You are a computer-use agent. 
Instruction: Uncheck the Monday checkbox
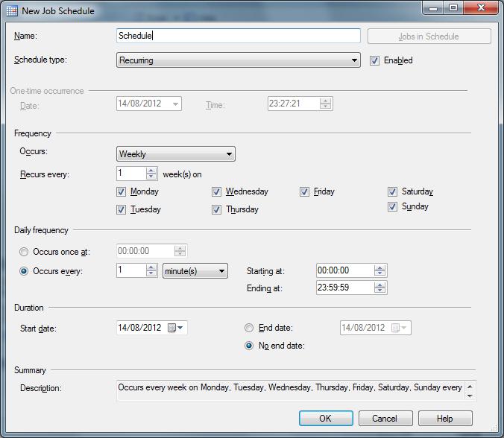click(x=121, y=191)
